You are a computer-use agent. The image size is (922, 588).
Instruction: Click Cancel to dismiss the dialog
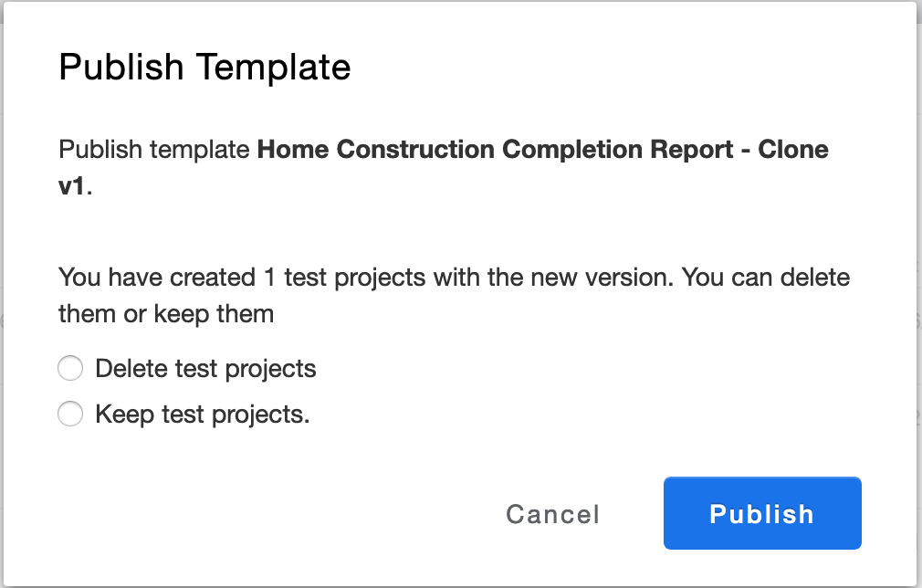[x=552, y=514]
